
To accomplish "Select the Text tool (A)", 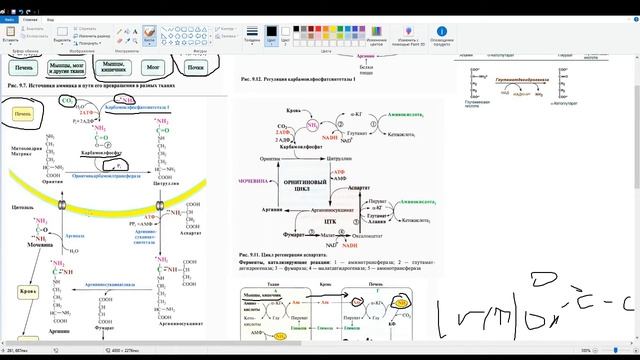I will tap(135, 31).
